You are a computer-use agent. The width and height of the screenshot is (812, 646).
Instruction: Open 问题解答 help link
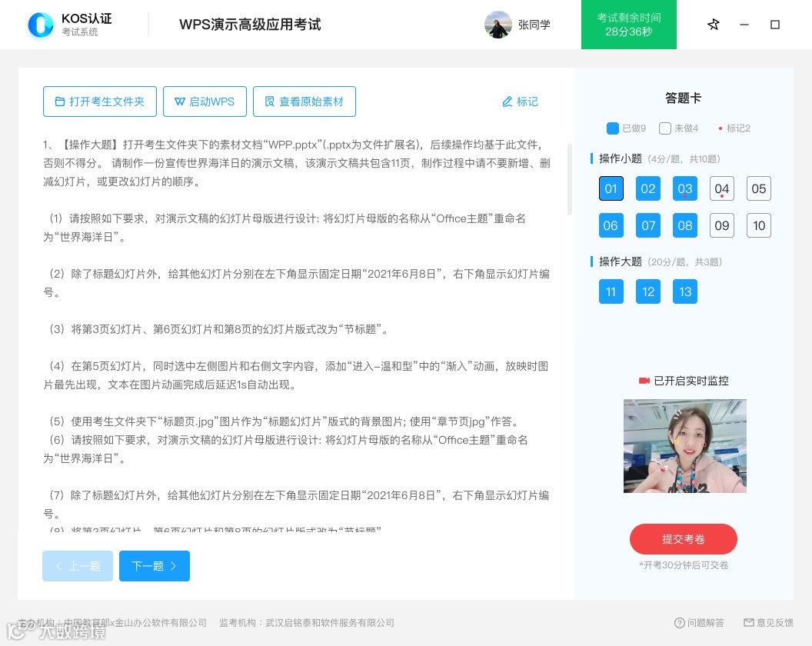(x=699, y=623)
